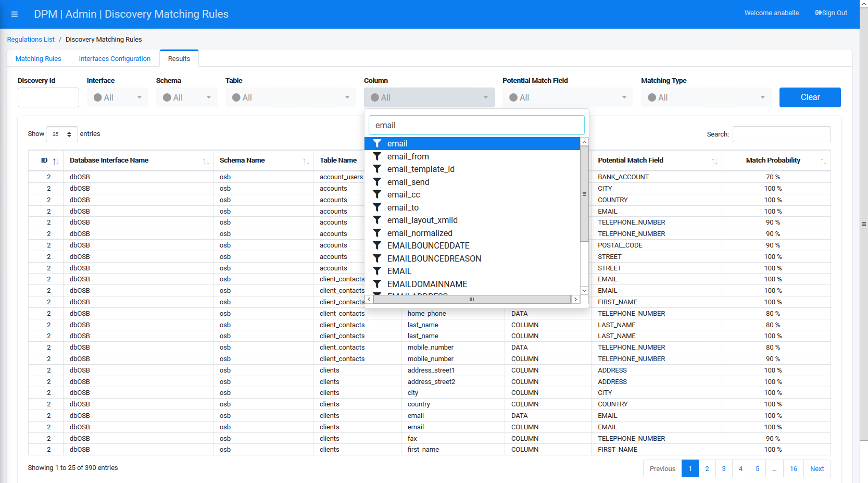This screenshot has height=483, width=868.
Task: Sort by Database Interface Name arrows
Action: (x=206, y=161)
